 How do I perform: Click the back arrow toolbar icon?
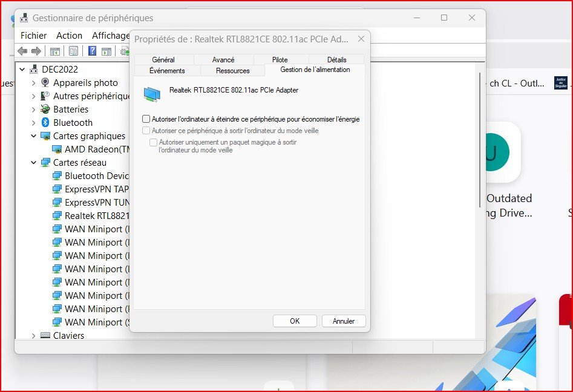pos(22,51)
